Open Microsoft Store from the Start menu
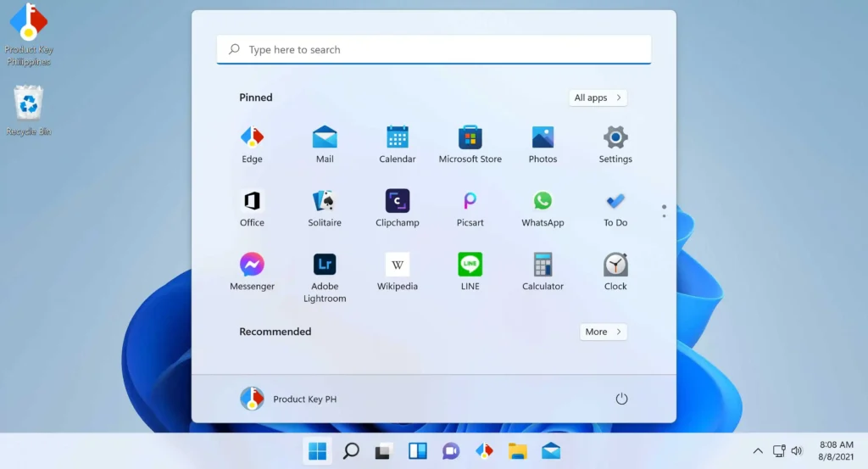The image size is (868, 469). (470, 144)
